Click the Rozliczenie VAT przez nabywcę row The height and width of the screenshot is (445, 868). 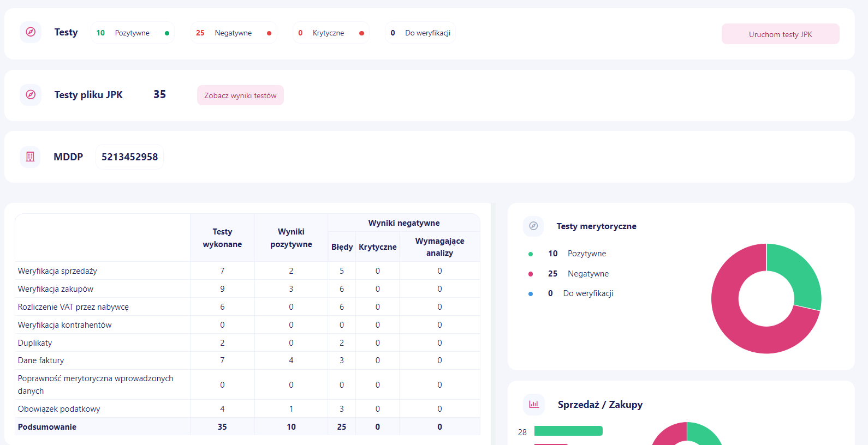247,307
